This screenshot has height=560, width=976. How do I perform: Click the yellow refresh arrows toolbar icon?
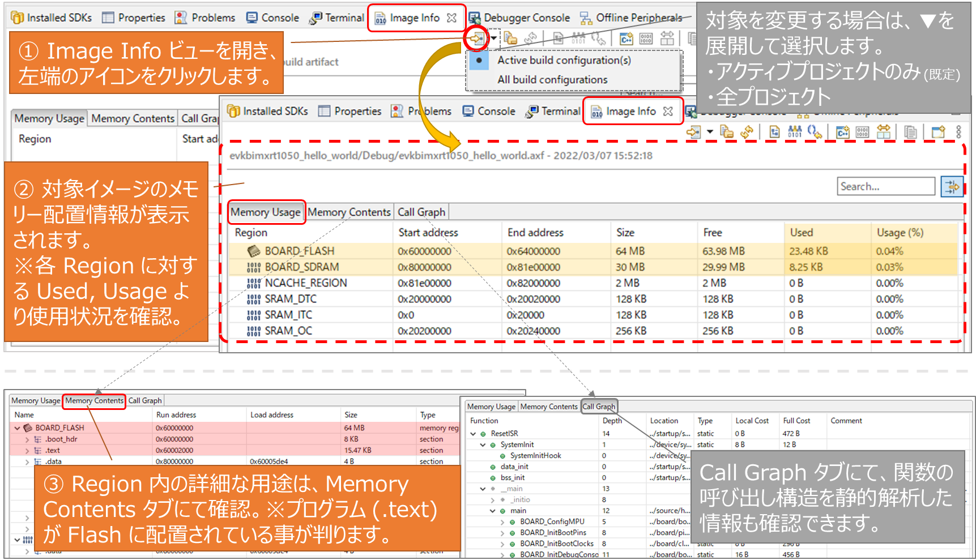747,132
